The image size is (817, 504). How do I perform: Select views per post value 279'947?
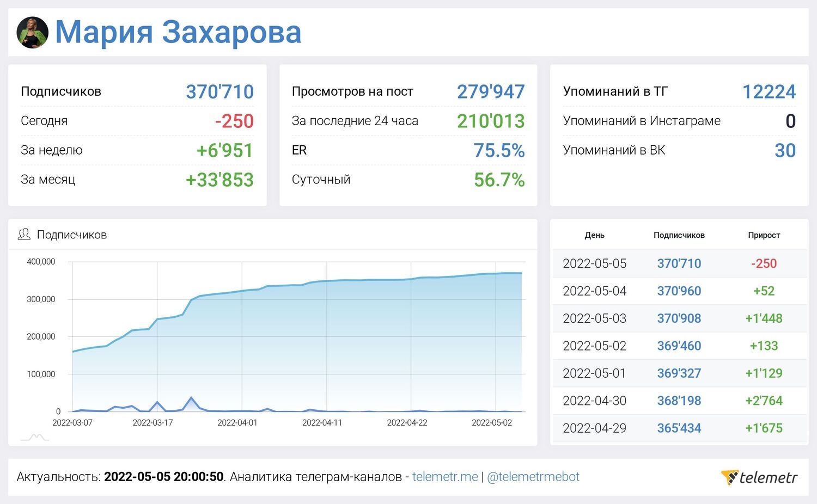click(491, 91)
